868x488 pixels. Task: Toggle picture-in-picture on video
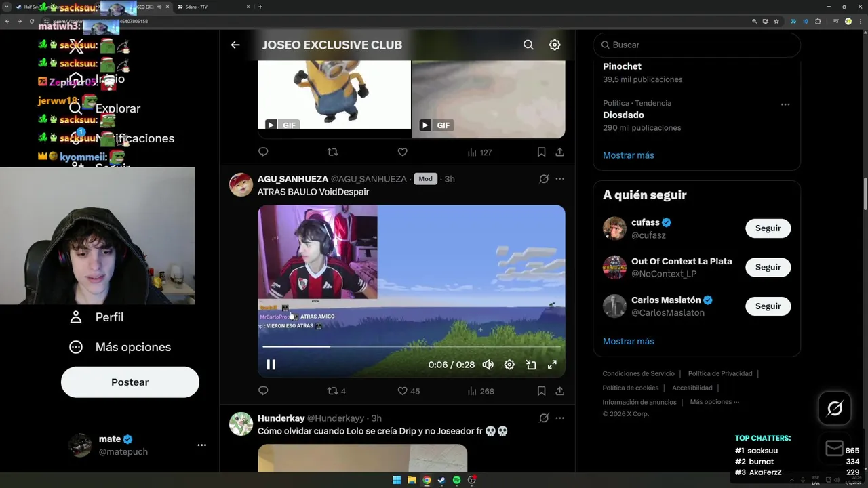[x=531, y=365]
